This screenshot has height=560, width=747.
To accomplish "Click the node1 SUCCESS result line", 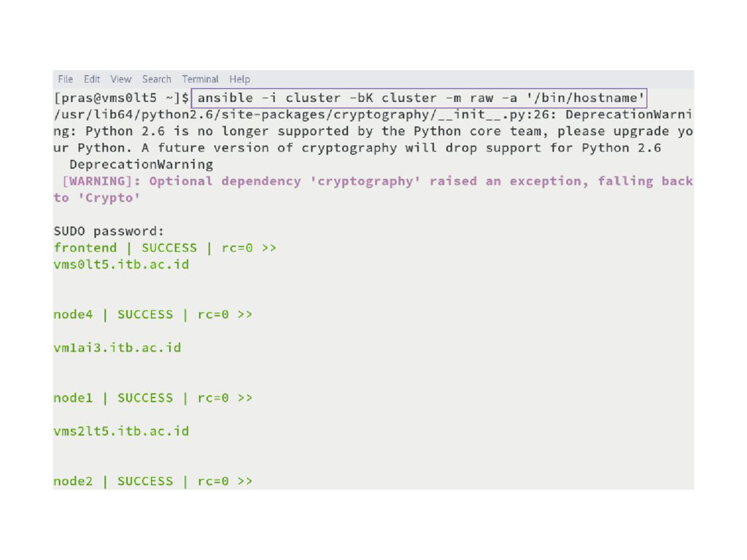I will (153, 398).
